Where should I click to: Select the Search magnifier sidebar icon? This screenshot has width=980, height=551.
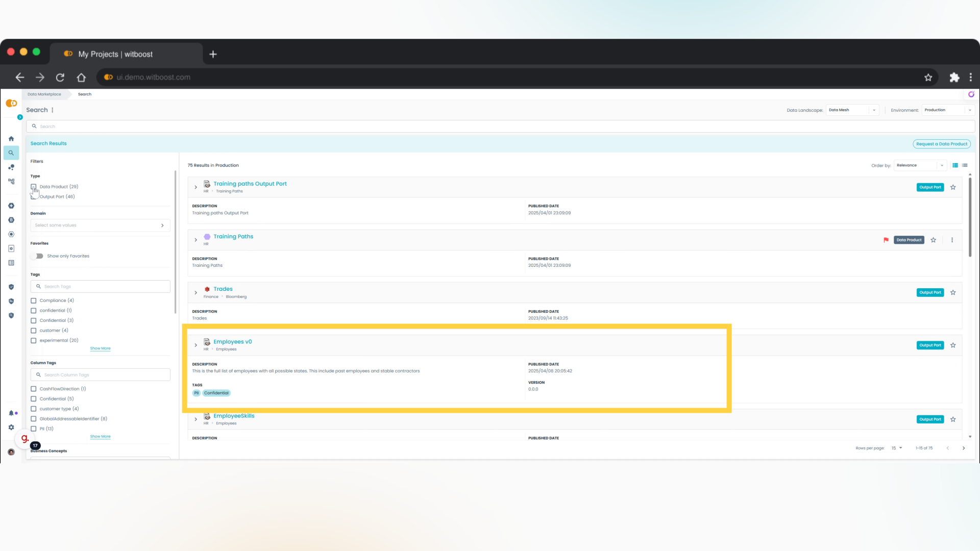pos(11,153)
